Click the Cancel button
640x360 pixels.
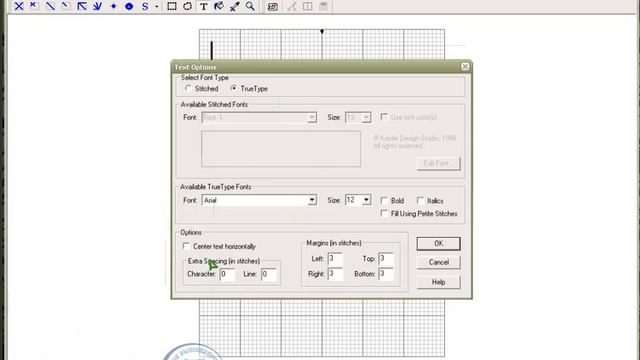coord(438,262)
